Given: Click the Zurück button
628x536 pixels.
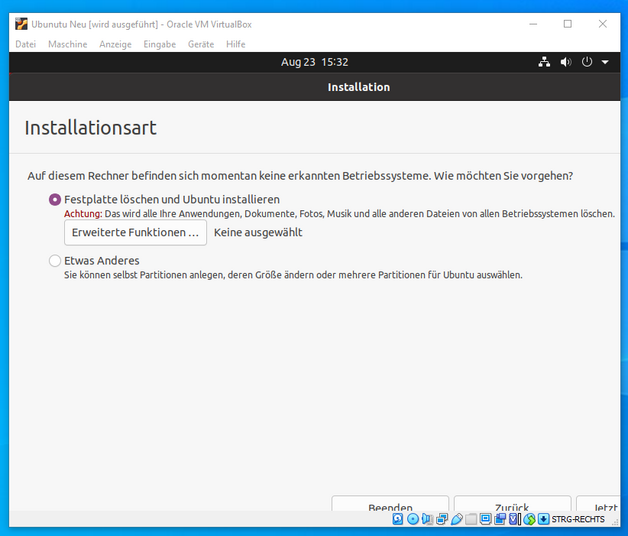Looking at the screenshot, I should [512, 505].
